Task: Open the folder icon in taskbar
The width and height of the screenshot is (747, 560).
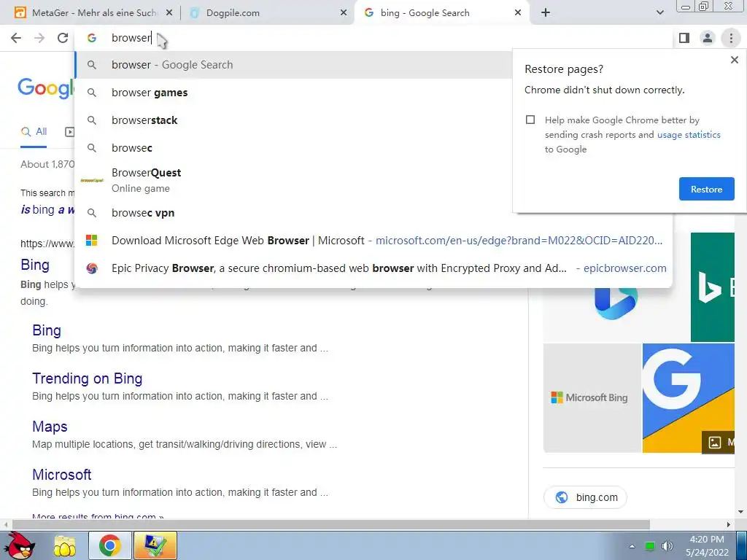Action: tap(65, 547)
